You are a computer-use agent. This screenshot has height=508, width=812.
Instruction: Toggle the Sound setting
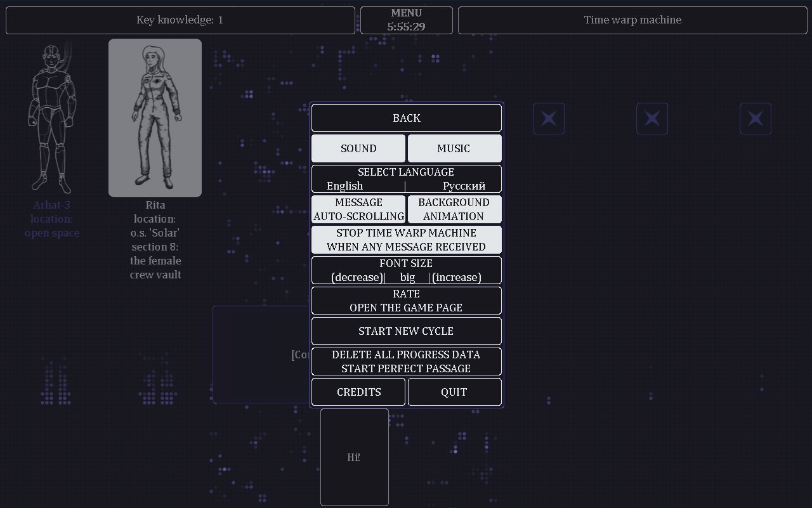pyautogui.click(x=358, y=148)
